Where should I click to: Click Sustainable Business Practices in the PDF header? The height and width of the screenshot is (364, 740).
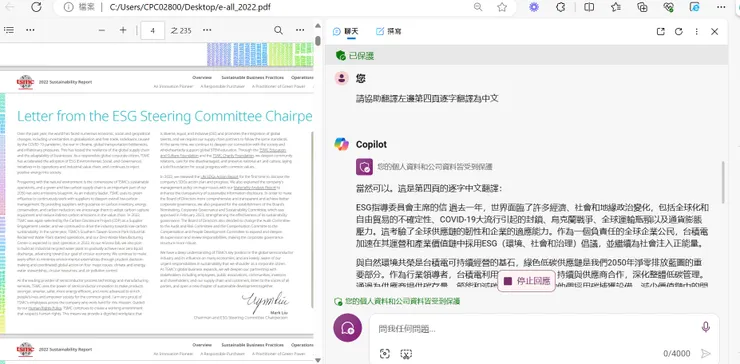click(x=252, y=77)
